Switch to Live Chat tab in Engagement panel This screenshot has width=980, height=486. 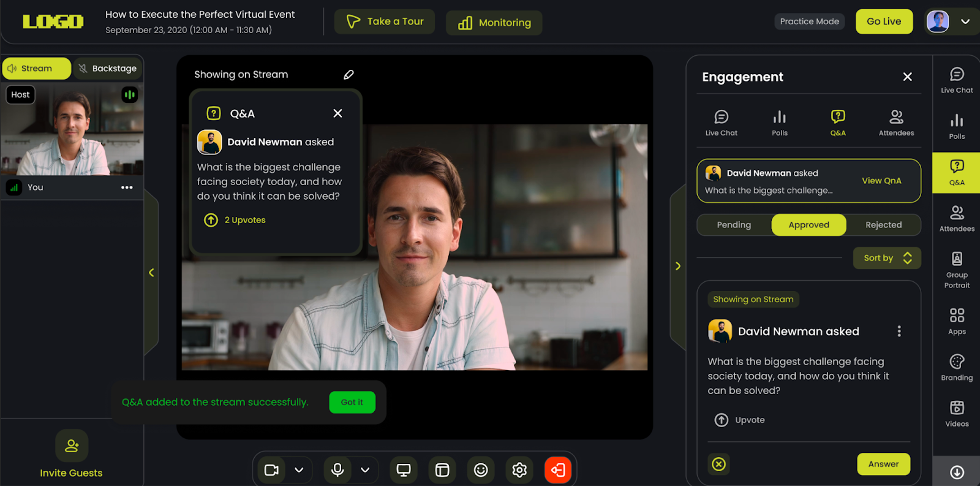tap(722, 123)
